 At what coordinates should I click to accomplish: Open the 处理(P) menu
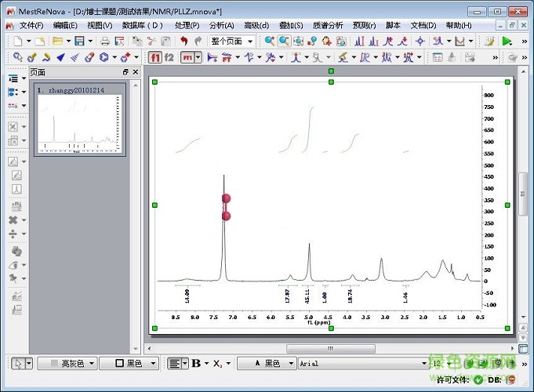(187, 25)
